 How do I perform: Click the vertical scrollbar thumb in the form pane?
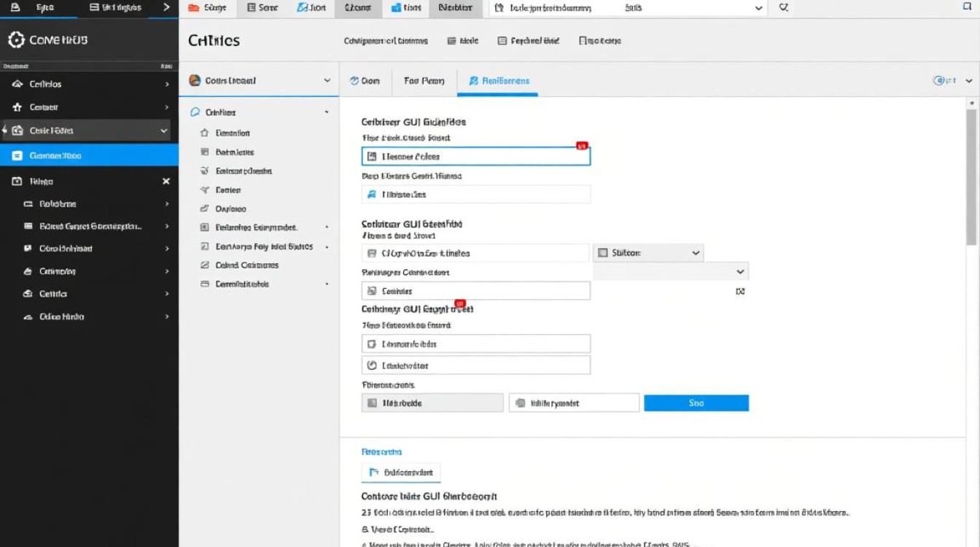coord(971,177)
